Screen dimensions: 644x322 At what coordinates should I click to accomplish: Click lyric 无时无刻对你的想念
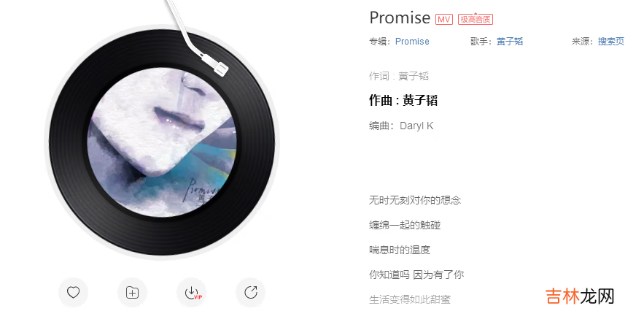click(415, 200)
